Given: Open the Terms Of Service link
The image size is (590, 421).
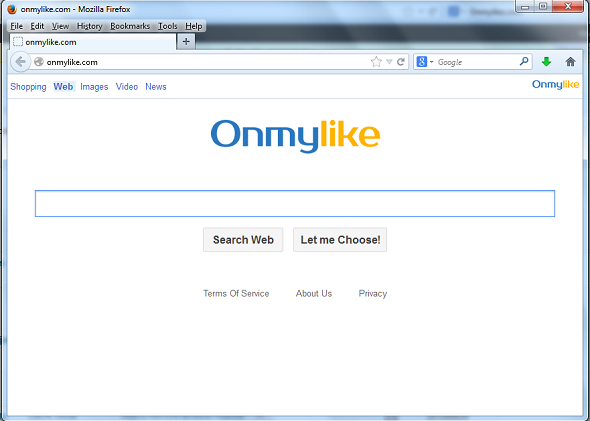Looking at the screenshot, I should pyautogui.click(x=236, y=293).
